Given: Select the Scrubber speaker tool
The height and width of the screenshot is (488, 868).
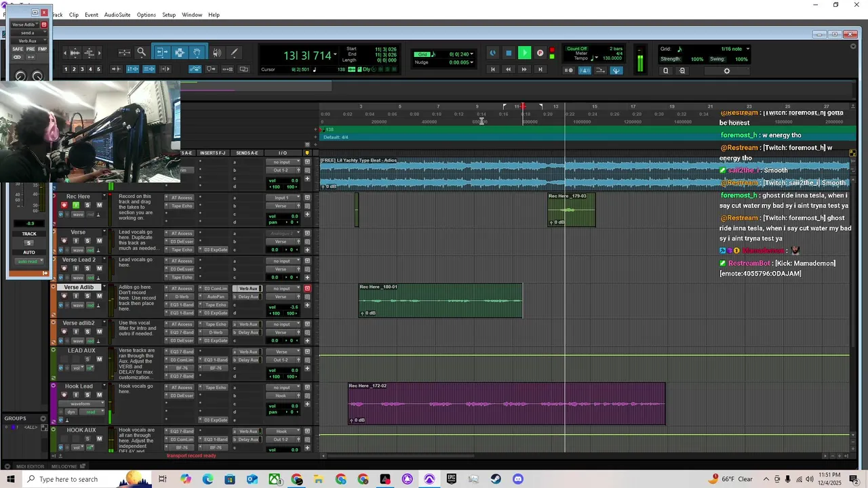Looking at the screenshot, I should pyautogui.click(x=217, y=52).
